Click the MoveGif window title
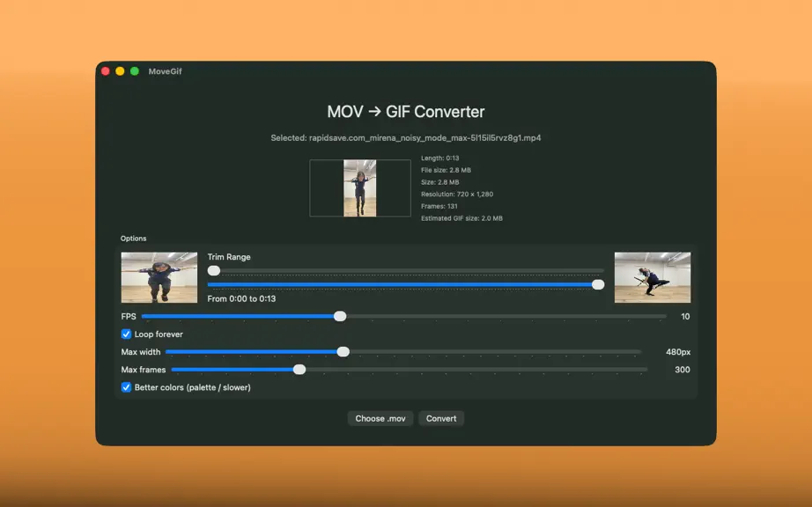 165,71
